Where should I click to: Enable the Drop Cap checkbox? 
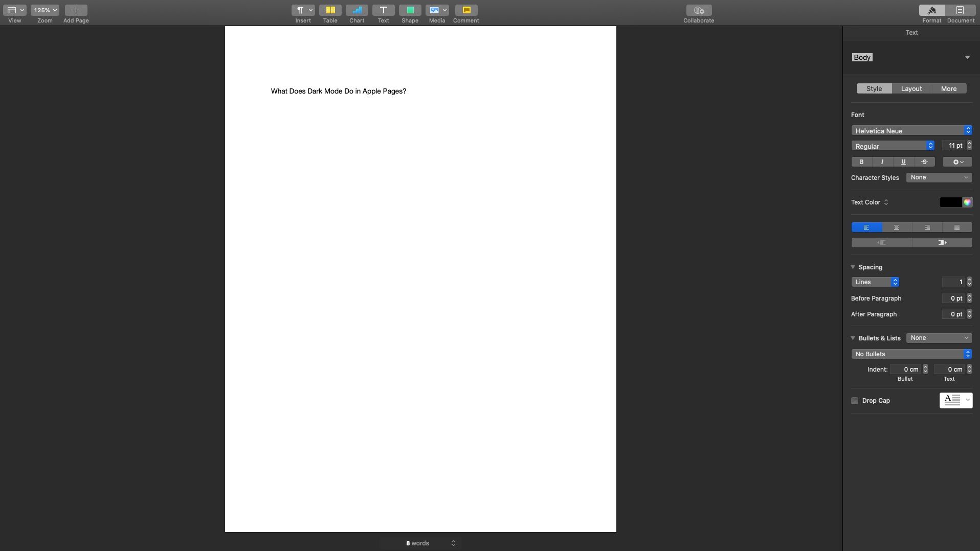point(855,401)
